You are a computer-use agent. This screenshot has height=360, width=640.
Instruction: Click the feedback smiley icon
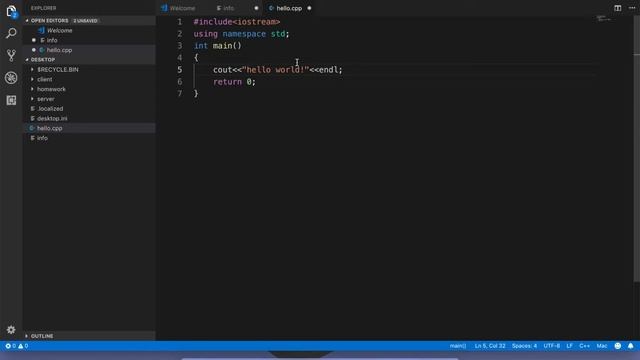(618, 346)
